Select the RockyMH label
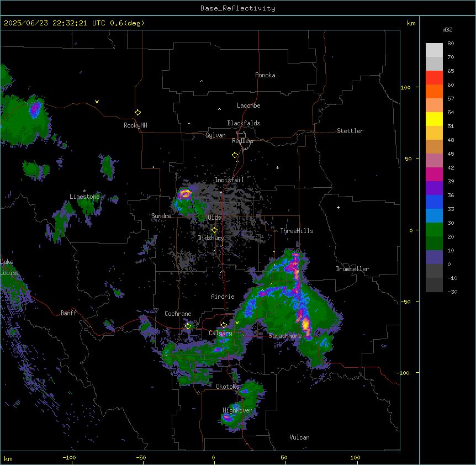This screenshot has height=465, width=476. coord(135,125)
